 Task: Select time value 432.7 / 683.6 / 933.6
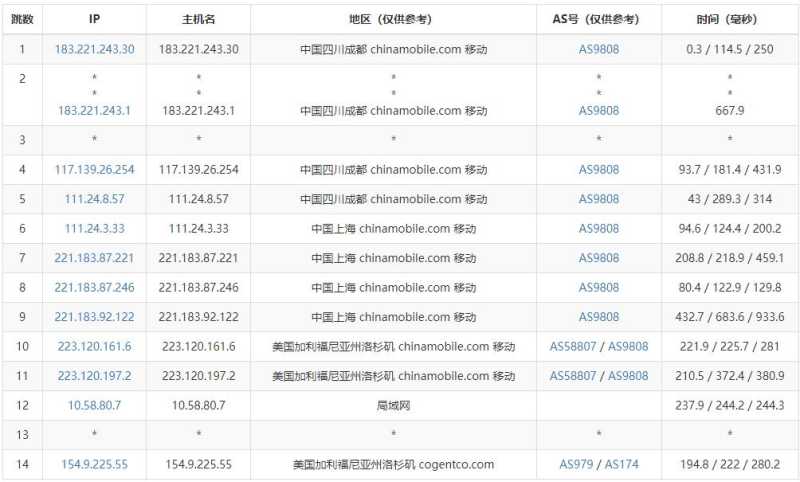tap(730, 317)
